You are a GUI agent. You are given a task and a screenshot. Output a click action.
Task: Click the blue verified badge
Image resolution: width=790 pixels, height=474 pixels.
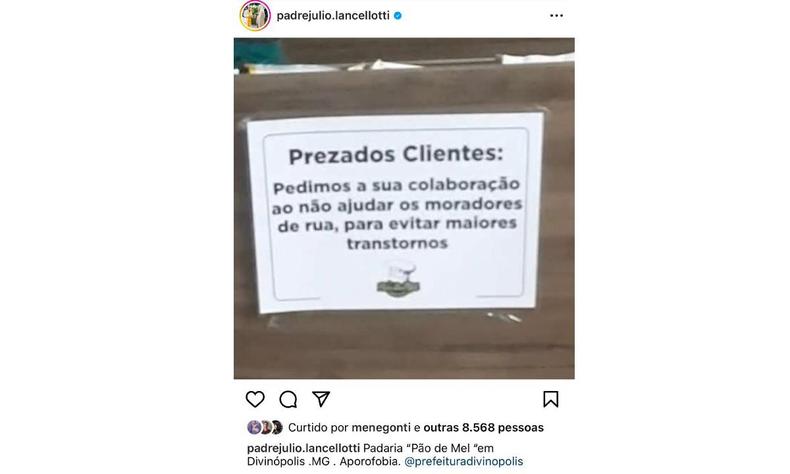tap(398, 16)
